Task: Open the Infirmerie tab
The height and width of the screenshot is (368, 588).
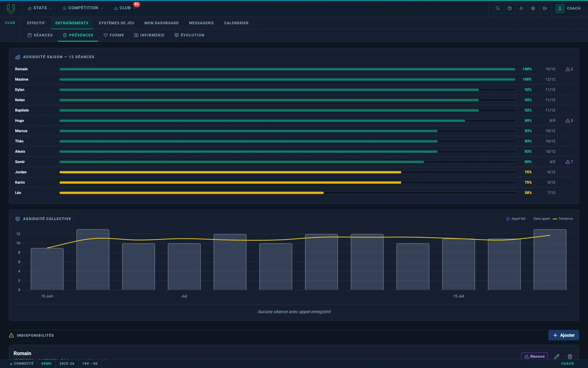Action: pyautogui.click(x=149, y=35)
